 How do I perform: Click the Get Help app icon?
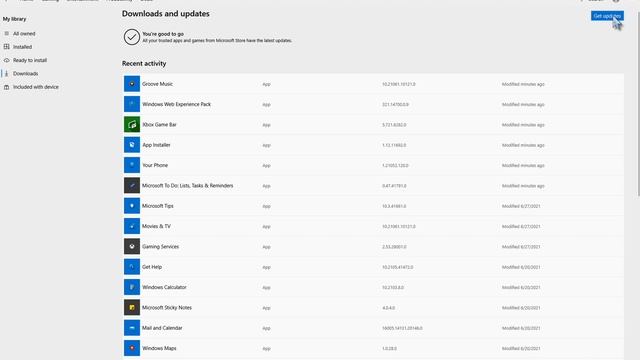(132, 267)
